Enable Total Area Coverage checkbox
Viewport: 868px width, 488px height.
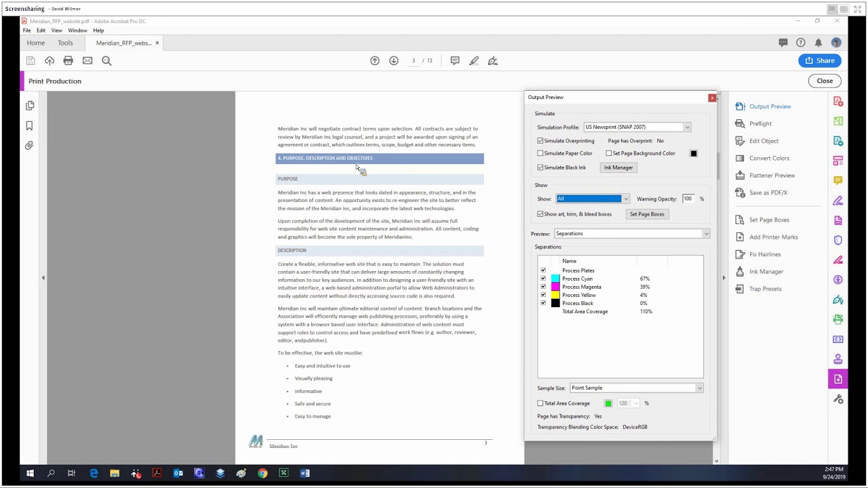[x=540, y=403]
